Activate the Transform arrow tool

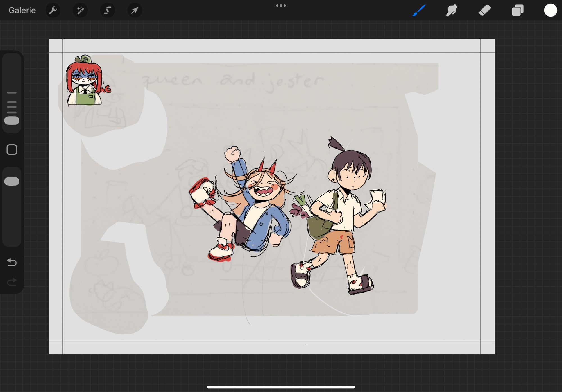pos(135,11)
